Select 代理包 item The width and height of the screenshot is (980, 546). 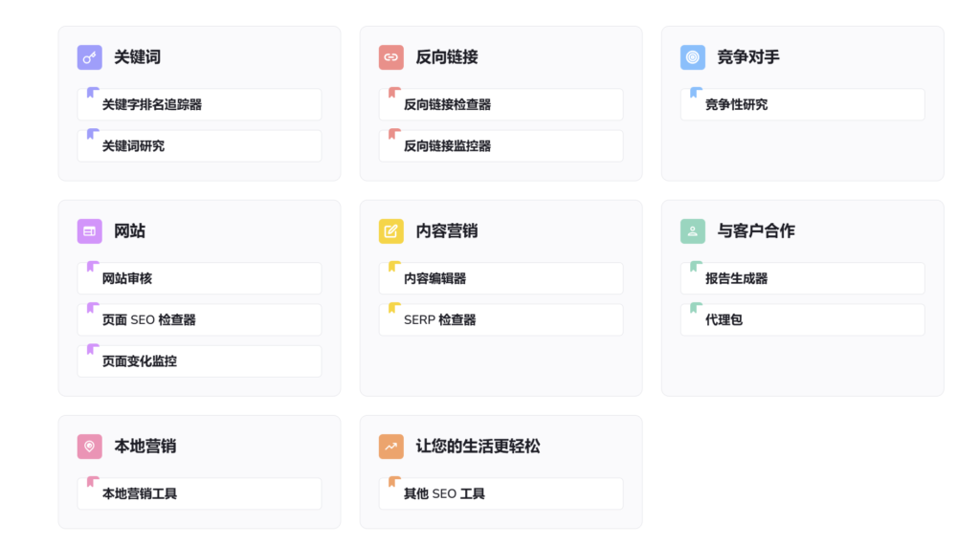point(803,319)
